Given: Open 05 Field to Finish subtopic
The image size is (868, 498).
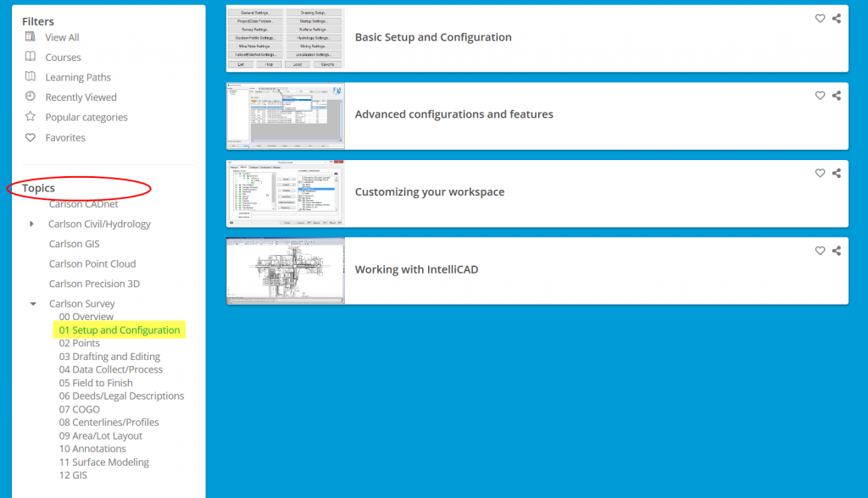Looking at the screenshot, I should point(96,383).
